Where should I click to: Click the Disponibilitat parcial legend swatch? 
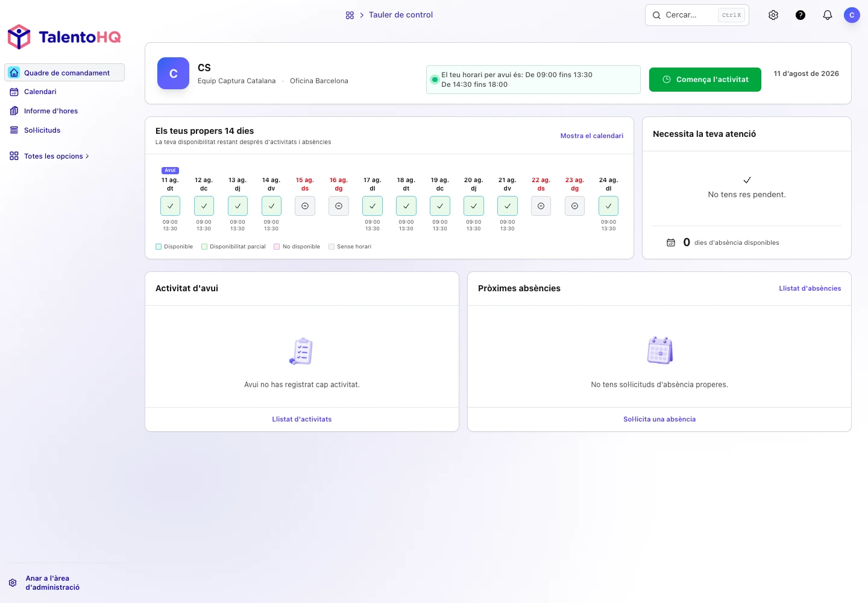pyautogui.click(x=204, y=247)
